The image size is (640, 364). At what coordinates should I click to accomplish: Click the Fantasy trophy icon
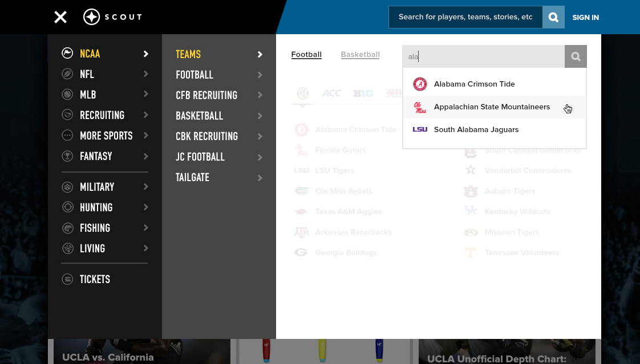(67, 156)
